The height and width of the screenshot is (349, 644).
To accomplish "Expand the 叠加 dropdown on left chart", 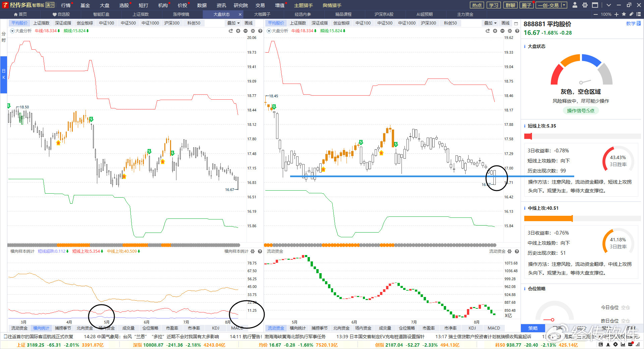I will point(233,23).
